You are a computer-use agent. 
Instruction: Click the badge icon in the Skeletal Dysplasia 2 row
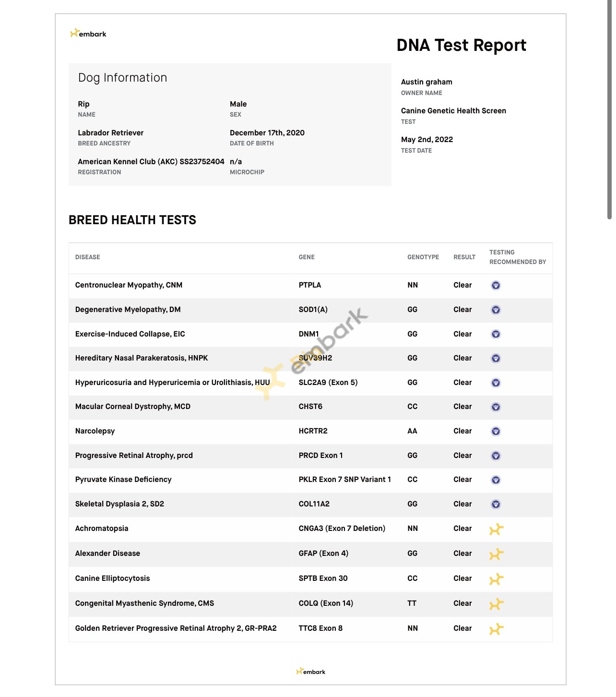[496, 505]
